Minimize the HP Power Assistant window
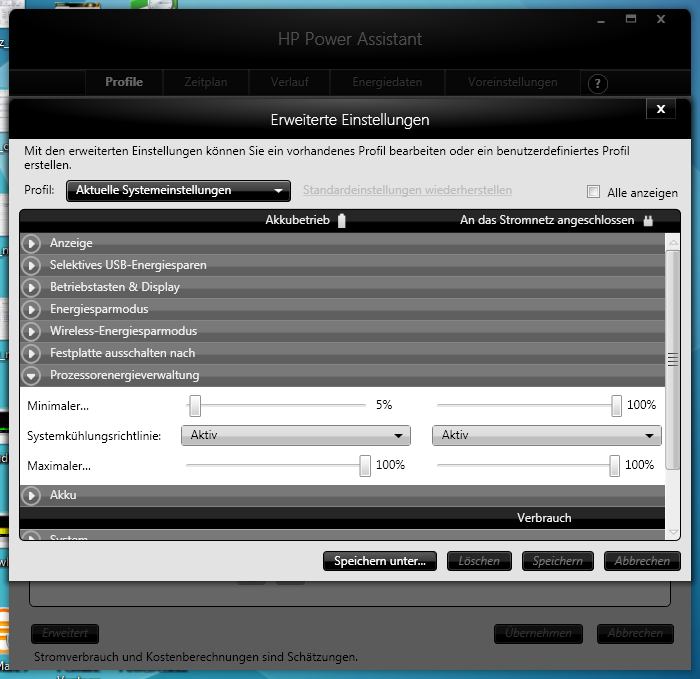The width and height of the screenshot is (700, 679). (x=601, y=21)
